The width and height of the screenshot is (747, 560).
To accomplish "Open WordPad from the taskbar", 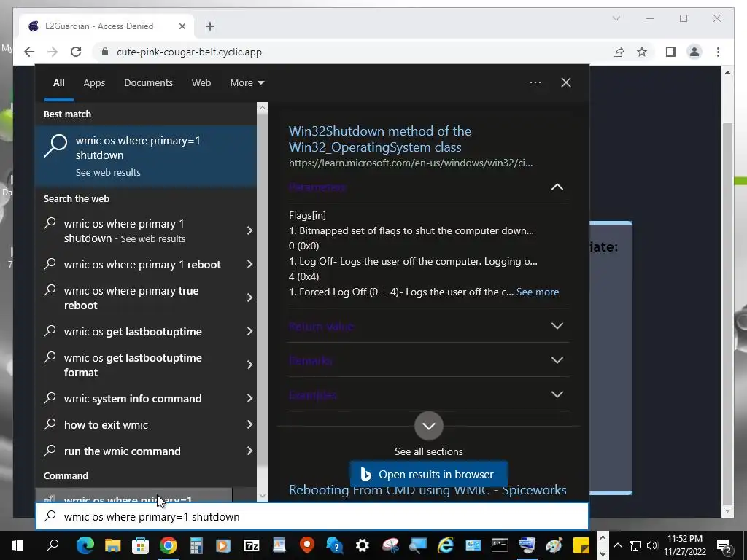I will (279, 545).
